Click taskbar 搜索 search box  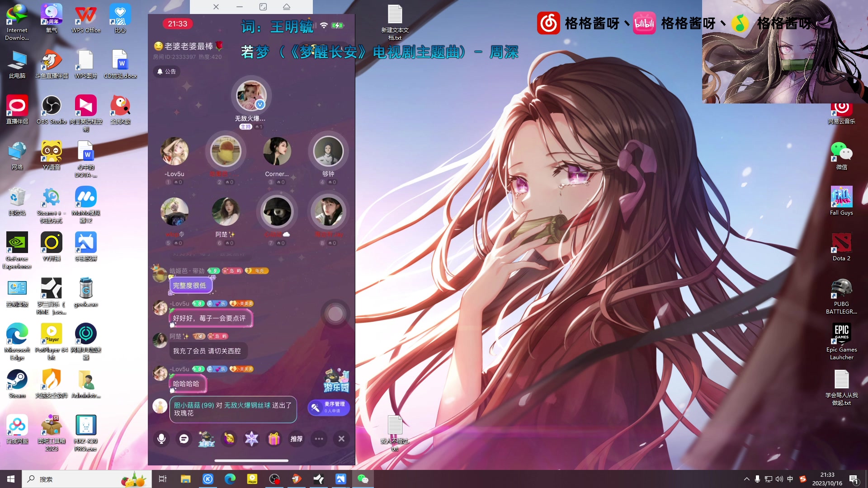coord(86,479)
